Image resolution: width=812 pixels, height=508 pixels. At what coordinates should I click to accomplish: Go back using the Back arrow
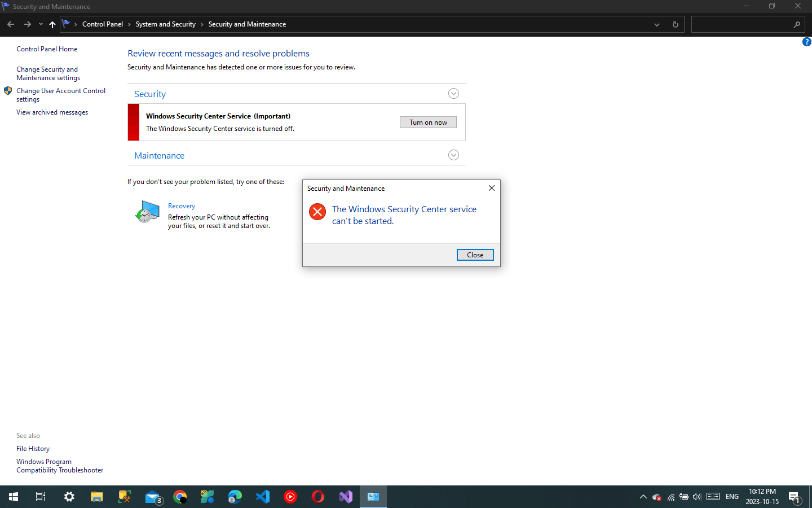tap(11, 24)
